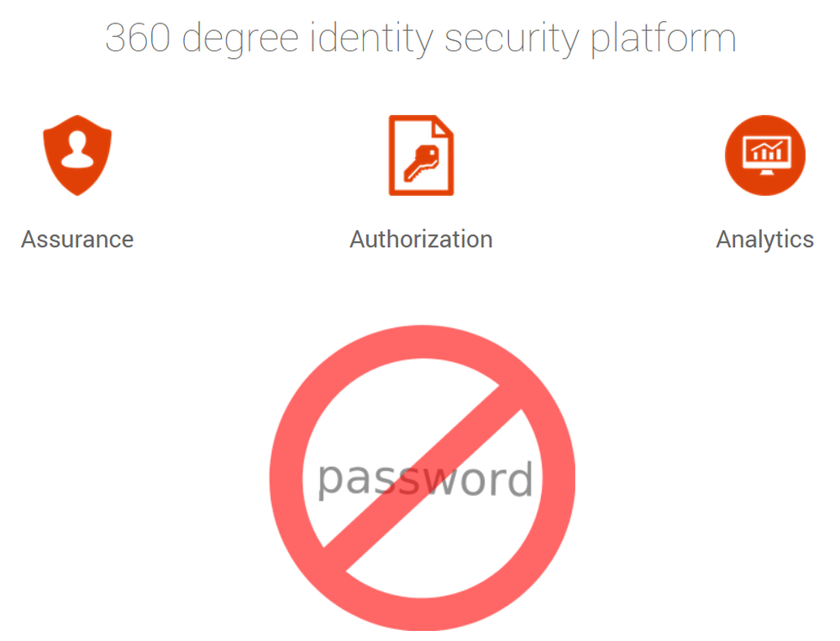Click the word security in the heading
Screen dimensions: 840x641
tap(512, 39)
